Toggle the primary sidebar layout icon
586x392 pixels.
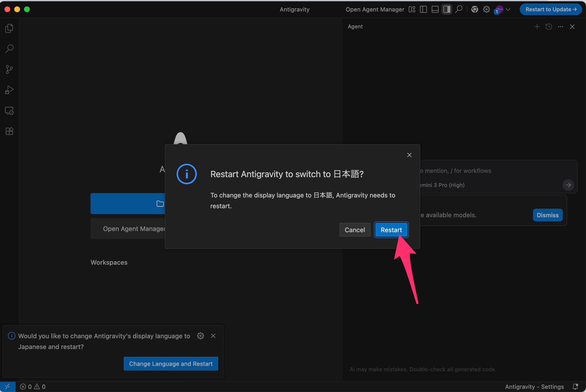coord(423,9)
